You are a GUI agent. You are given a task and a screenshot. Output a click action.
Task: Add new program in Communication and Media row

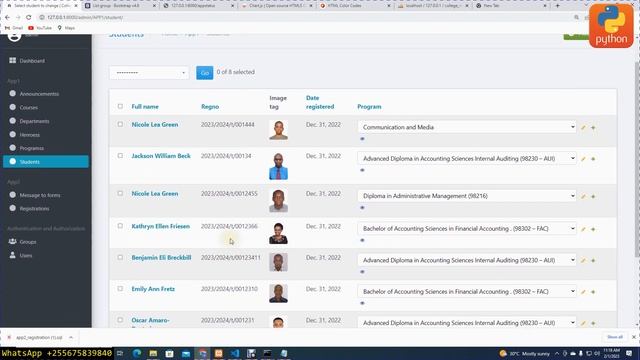(x=593, y=128)
